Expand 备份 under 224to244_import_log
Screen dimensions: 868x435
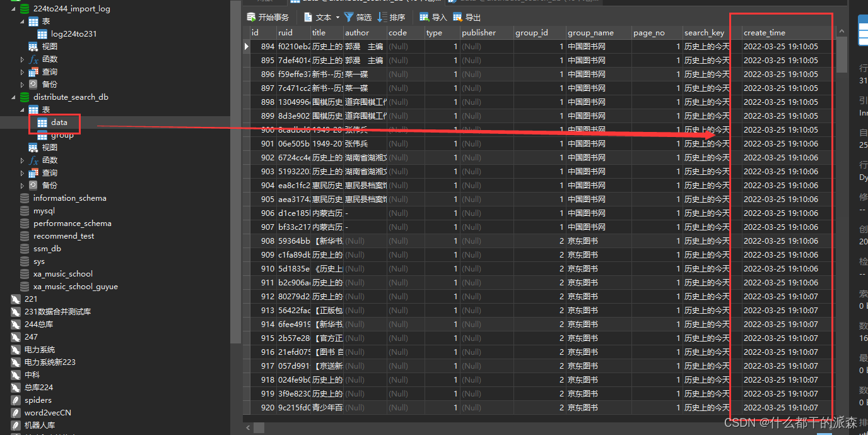[x=23, y=85]
